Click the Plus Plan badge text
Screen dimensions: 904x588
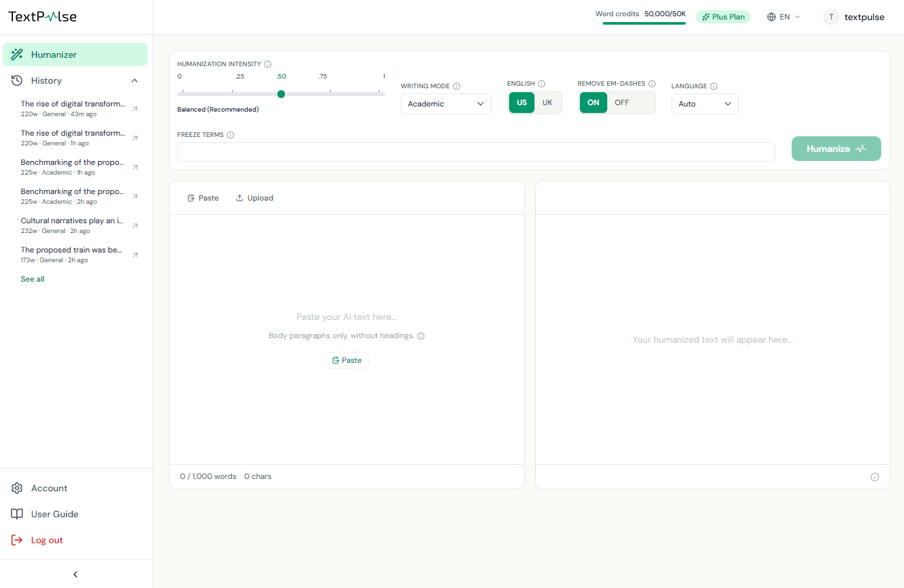pyautogui.click(x=728, y=17)
